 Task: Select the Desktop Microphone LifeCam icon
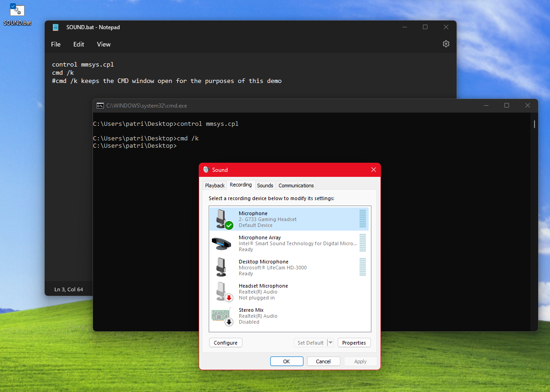click(221, 267)
